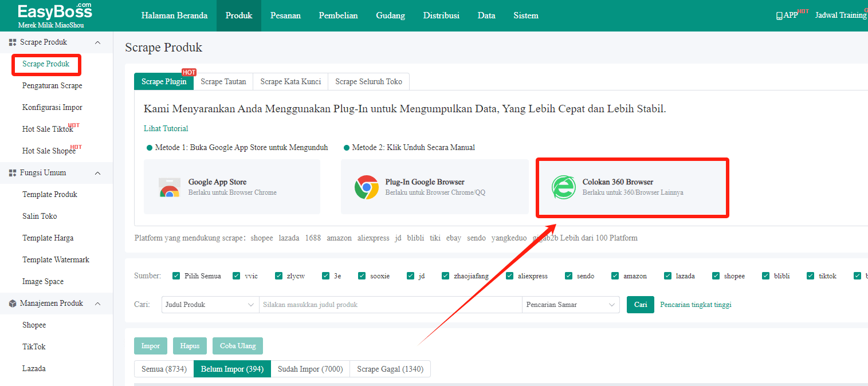The height and width of the screenshot is (386, 868).
Task: Uncheck the vvic source checkbox
Action: (237, 276)
